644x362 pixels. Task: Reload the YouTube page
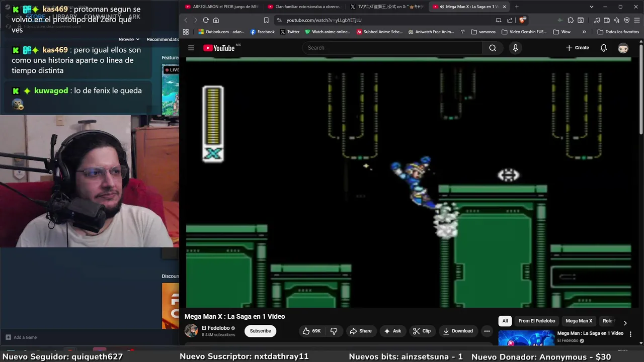tap(206, 20)
